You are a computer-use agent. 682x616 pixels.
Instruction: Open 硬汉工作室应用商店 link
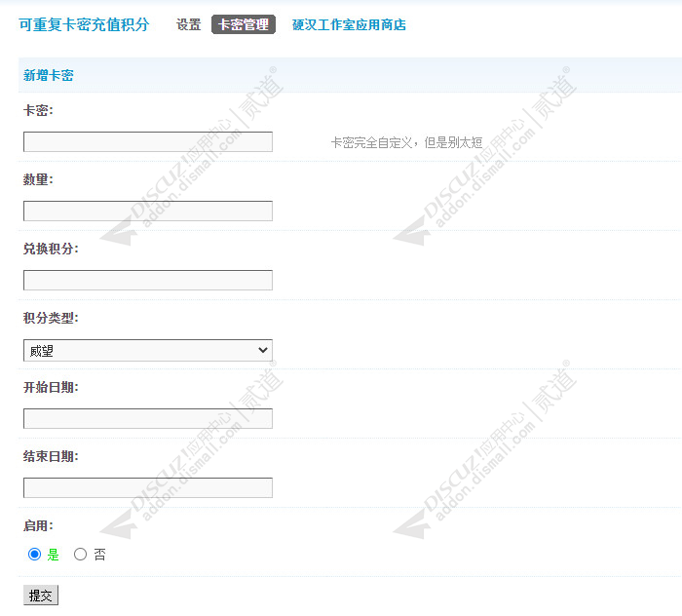click(x=349, y=24)
